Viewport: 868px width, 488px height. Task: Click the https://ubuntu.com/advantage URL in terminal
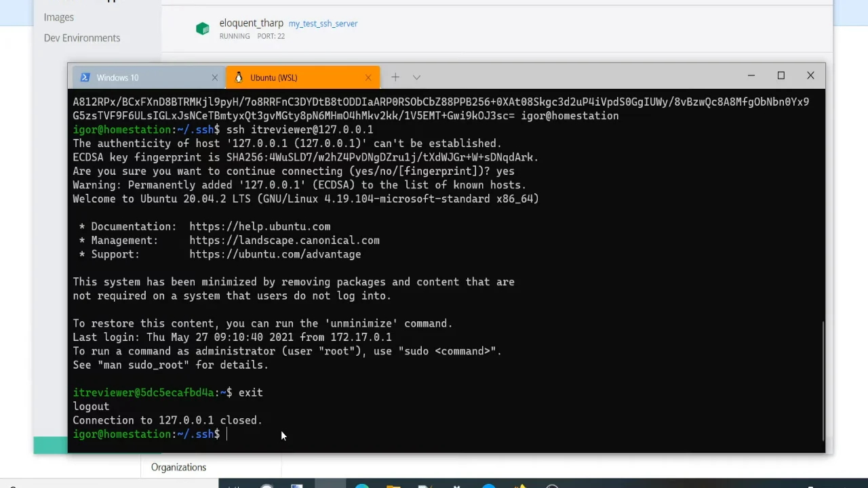click(275, 254)
